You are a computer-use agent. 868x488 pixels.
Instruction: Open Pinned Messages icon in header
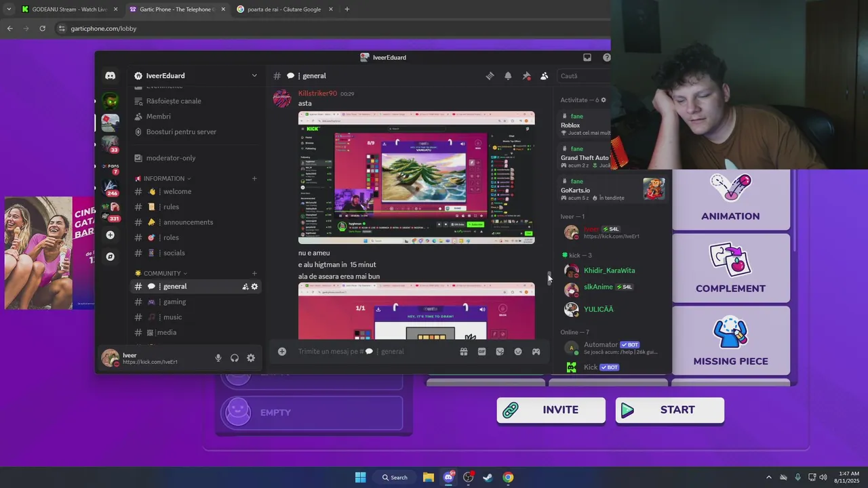point(526,76)
